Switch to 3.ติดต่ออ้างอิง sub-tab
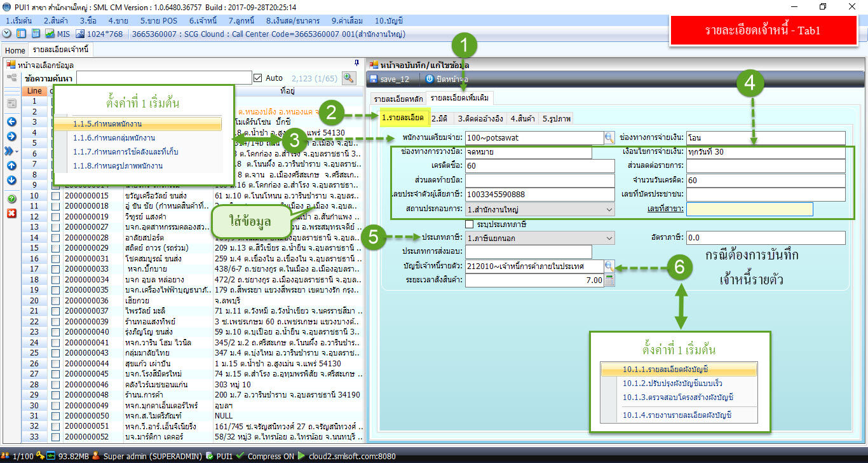 pyautogui.click(x=480, y=118)
